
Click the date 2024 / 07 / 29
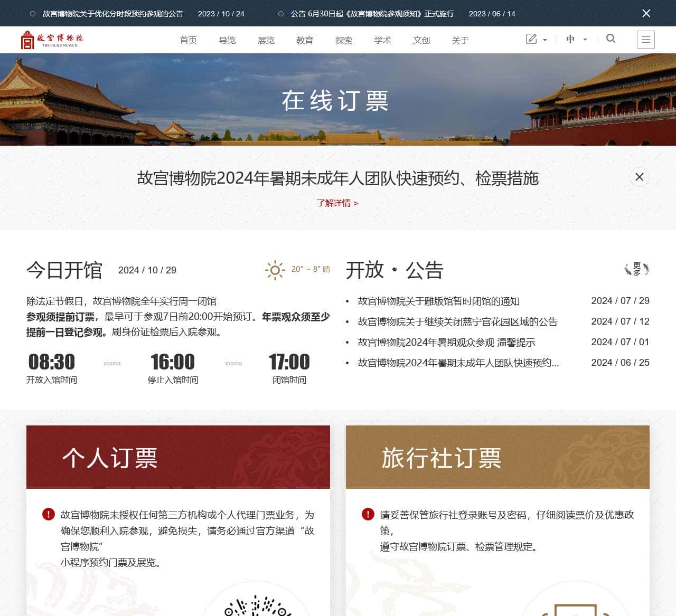(620, 301)
